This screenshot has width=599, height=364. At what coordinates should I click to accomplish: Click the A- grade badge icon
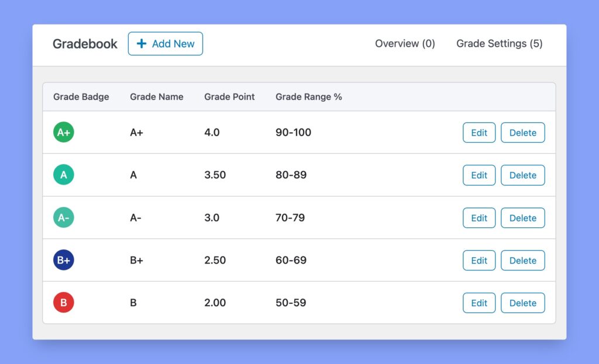point(63,217)
